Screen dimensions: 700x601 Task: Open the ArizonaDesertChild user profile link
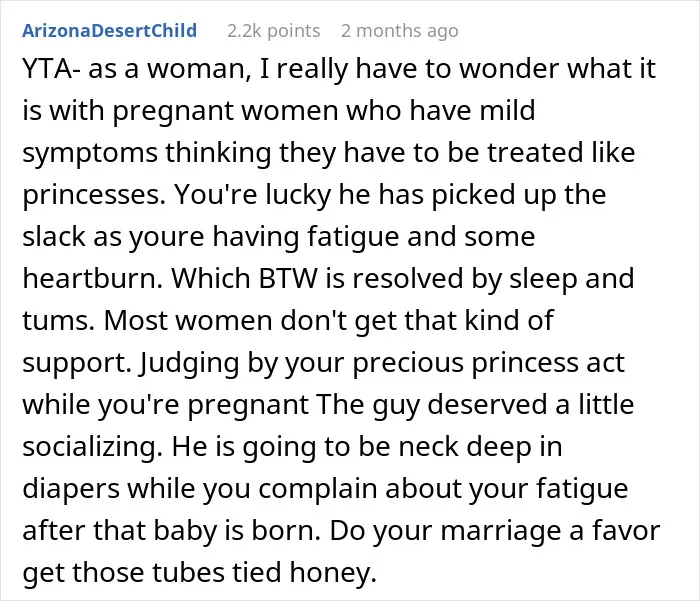[x=109, y=31]
